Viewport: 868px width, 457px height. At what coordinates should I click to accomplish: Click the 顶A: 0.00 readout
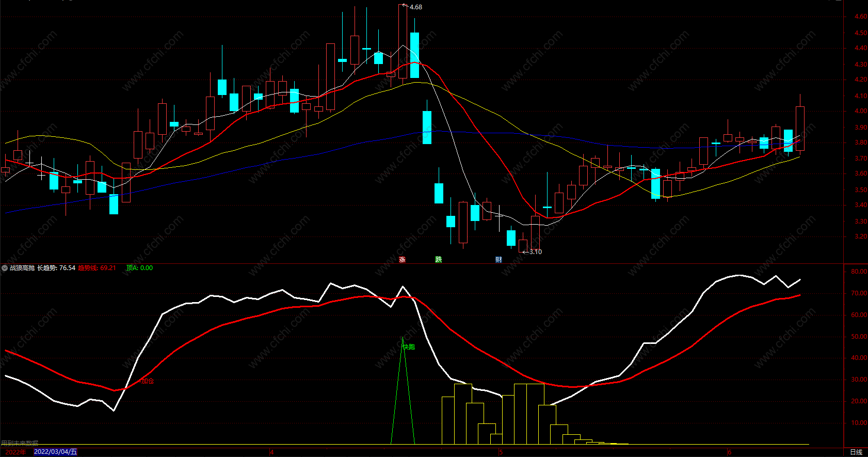pos(139,268)
